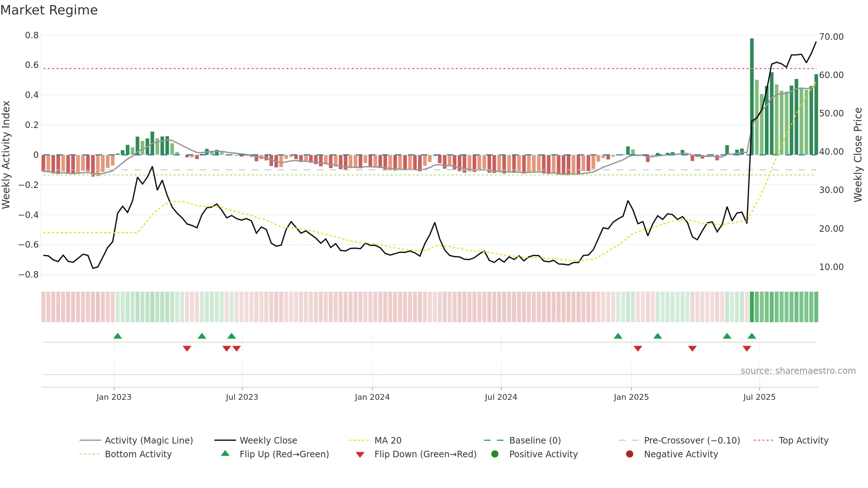Screen dimensions: 868x488
Task: Click the 70.00 price axis tick
Action: (831, 37)
